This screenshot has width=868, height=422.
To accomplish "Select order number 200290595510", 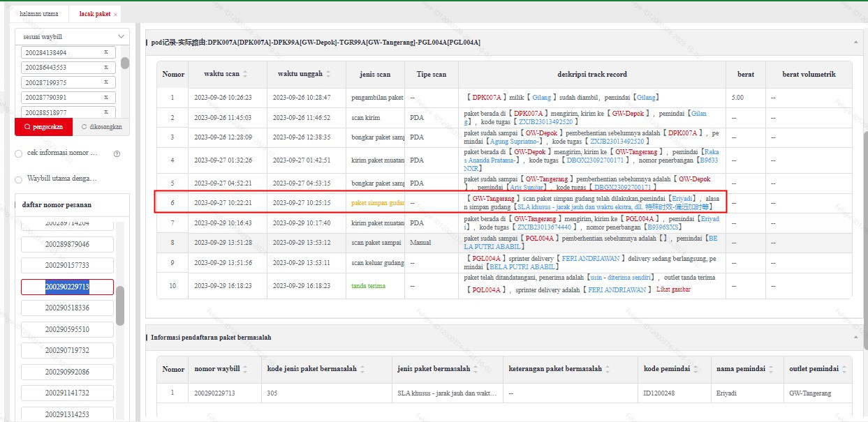I will click(67, 329).
